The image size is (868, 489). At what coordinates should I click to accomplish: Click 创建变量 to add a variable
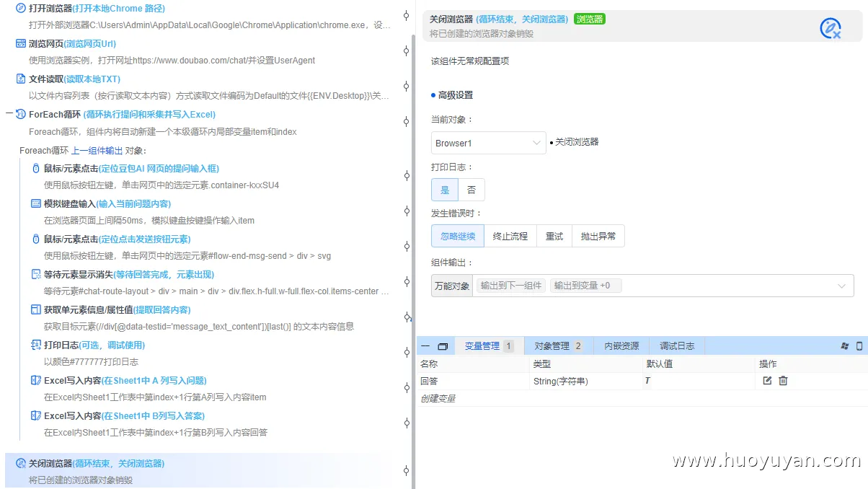(x=438, y=398)
